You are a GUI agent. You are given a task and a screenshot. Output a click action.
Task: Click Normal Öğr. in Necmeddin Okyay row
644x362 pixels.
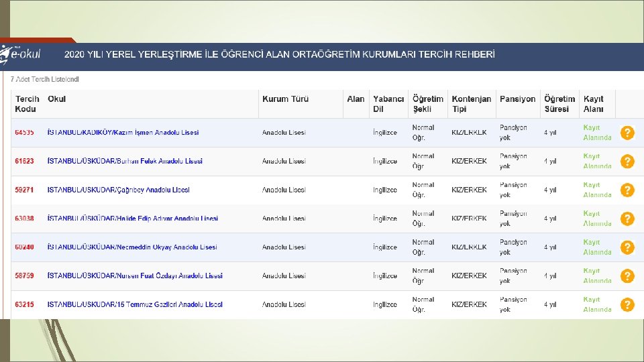point(423,247)
